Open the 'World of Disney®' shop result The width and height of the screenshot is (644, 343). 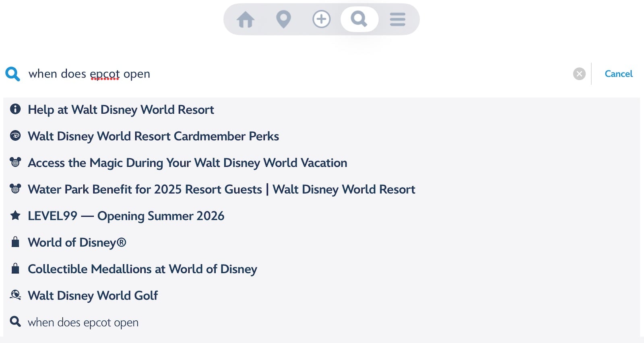coord(77,243)
